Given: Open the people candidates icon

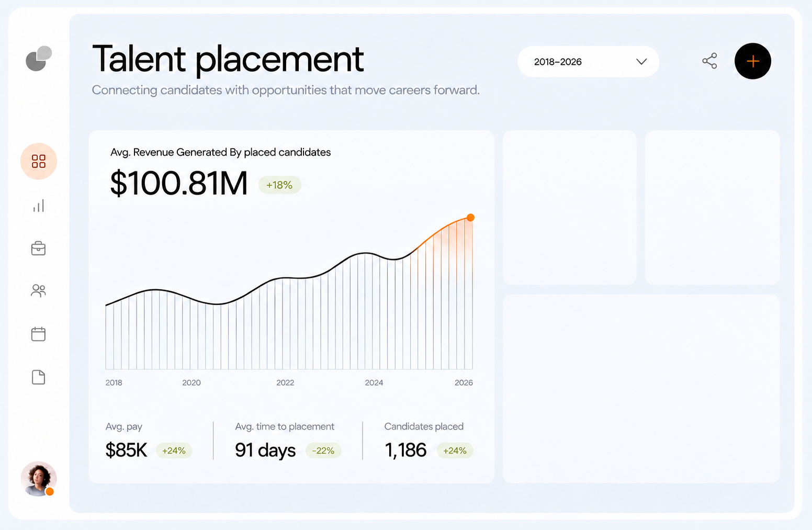Looking at the screenshot, I should pyautogui.click(x=39, y=290).
